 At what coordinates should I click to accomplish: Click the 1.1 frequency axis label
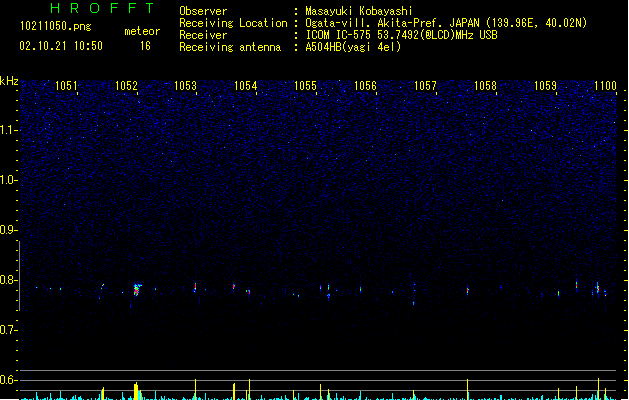point(8,130)
